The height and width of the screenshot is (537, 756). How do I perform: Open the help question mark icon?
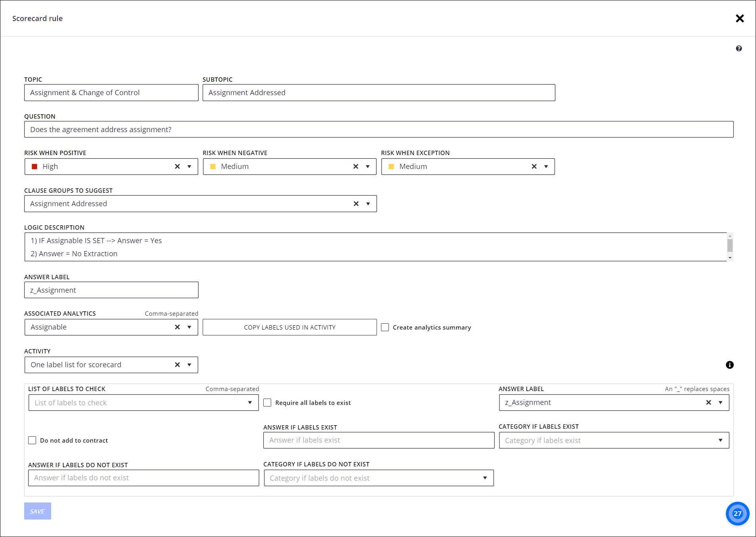pyautogui.click(x=739, y=48)
